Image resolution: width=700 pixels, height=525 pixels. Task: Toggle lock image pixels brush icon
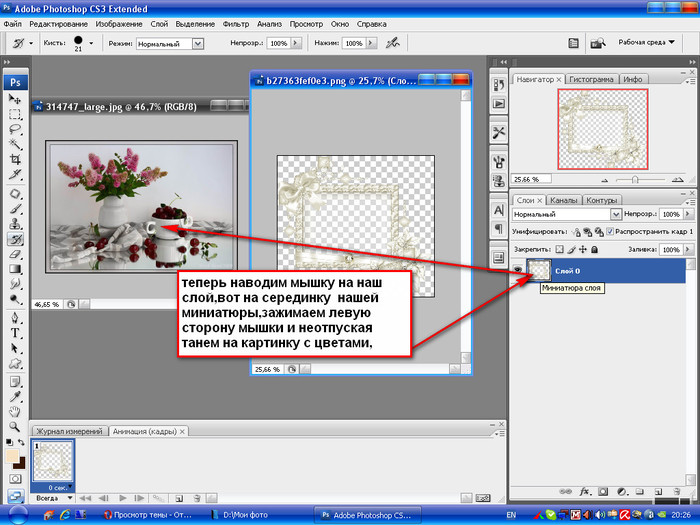pyautogui.click(x=571, y=249)
